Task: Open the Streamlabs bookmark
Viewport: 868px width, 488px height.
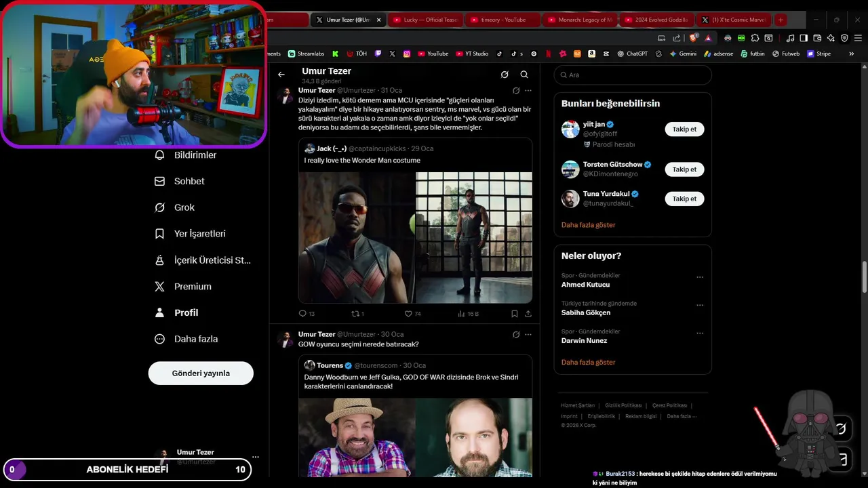Action: point(306,54)
